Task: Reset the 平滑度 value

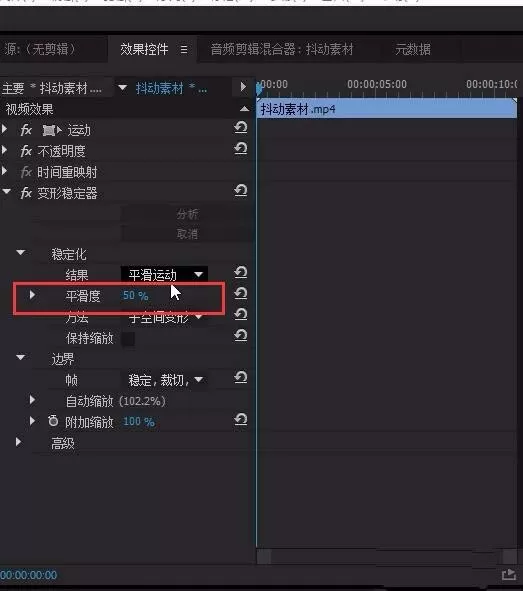Action: [x=241, y=294]
